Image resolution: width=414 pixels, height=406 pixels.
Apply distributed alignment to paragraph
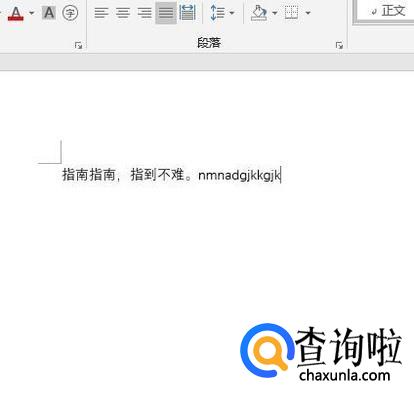point(187,13)
